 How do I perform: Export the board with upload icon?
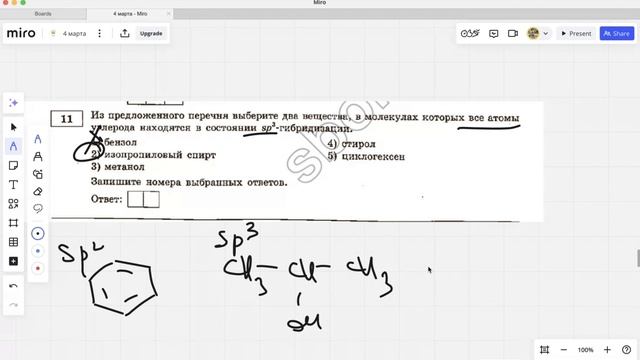pyautogui.click(x=125, y=33)
